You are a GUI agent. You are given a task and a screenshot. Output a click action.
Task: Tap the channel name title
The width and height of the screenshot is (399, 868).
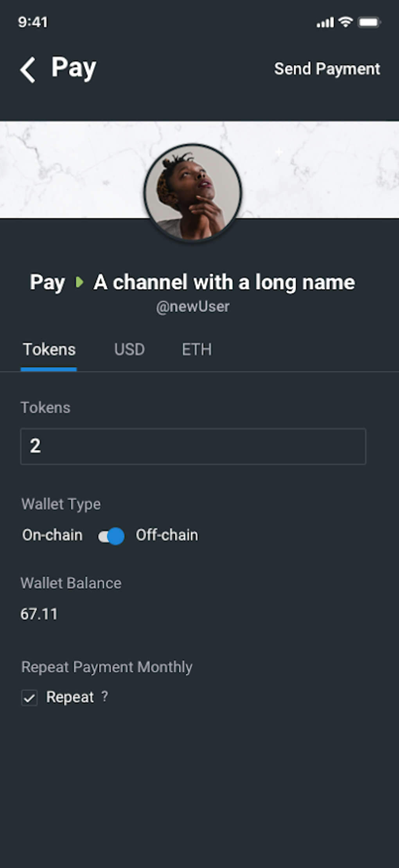(x=224, y=282)
